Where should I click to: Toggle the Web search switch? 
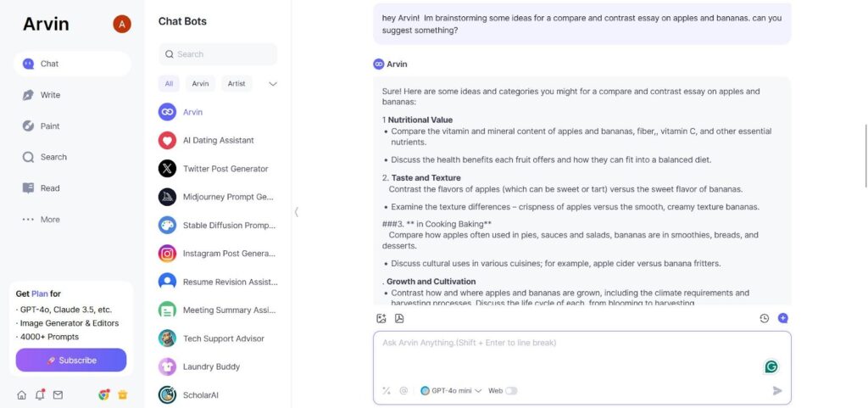[511, 391]
